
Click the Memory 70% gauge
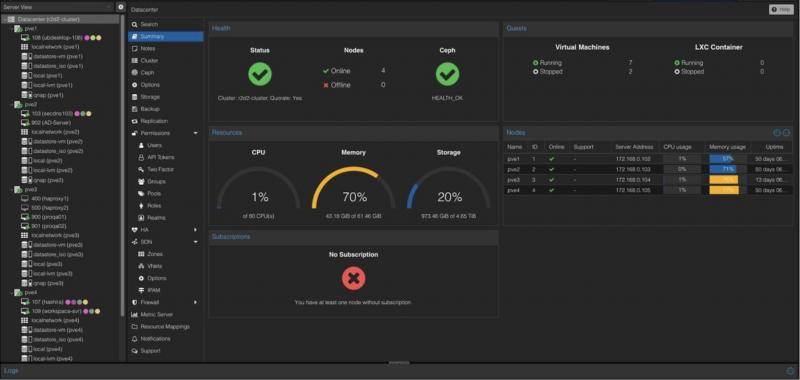(x=354, y=187)
